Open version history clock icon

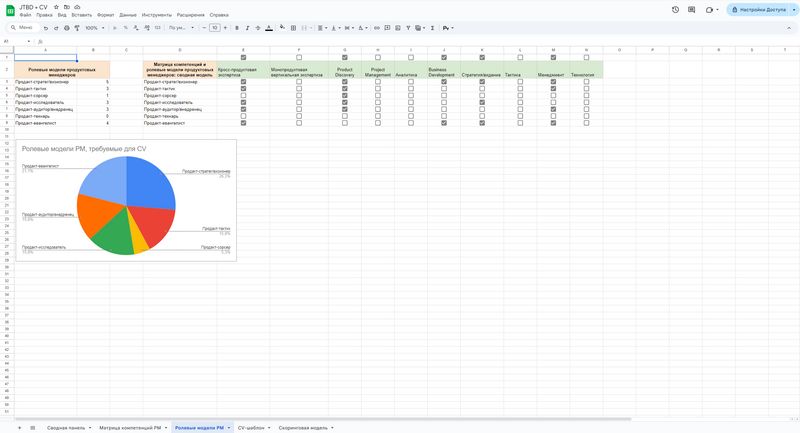coord(676,9)
